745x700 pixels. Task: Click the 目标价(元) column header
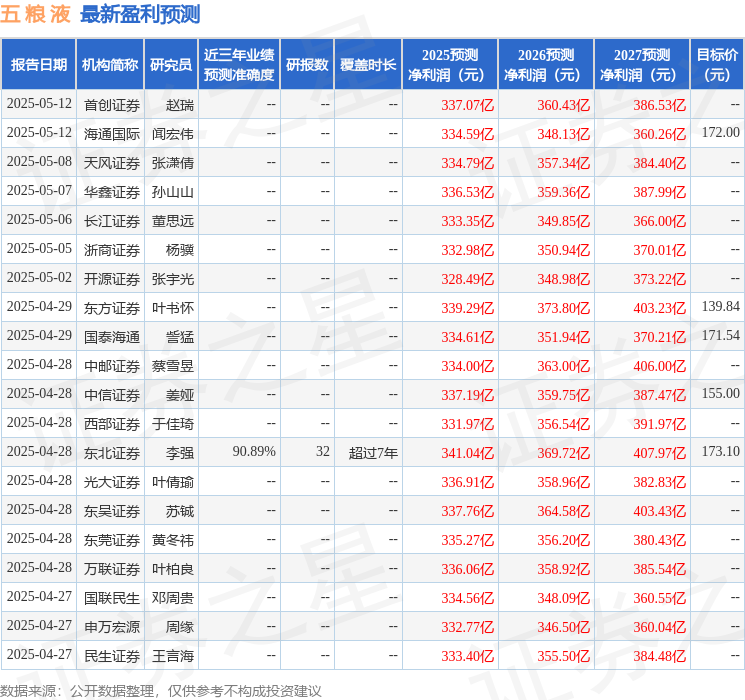717,64
